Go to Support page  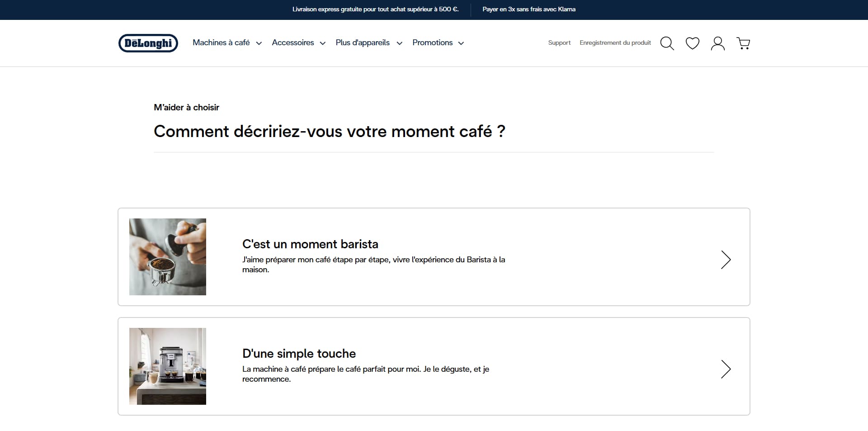[559, 43]
